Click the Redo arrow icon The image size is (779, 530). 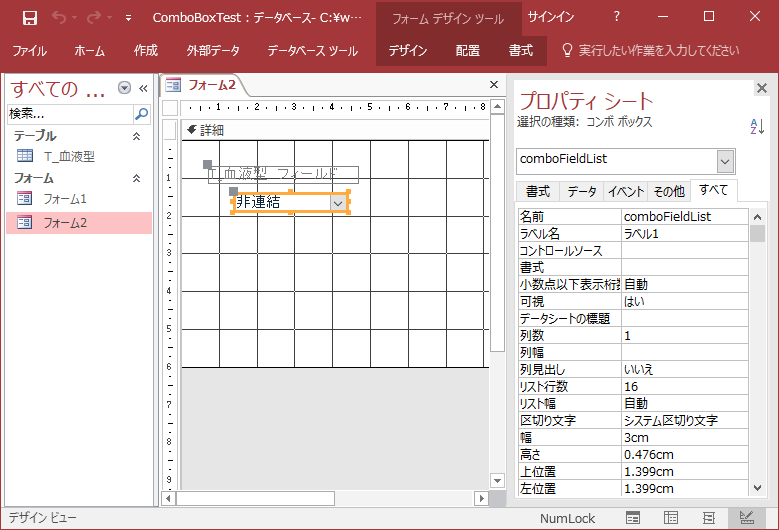pyautogui.click(x=94, y=18)
